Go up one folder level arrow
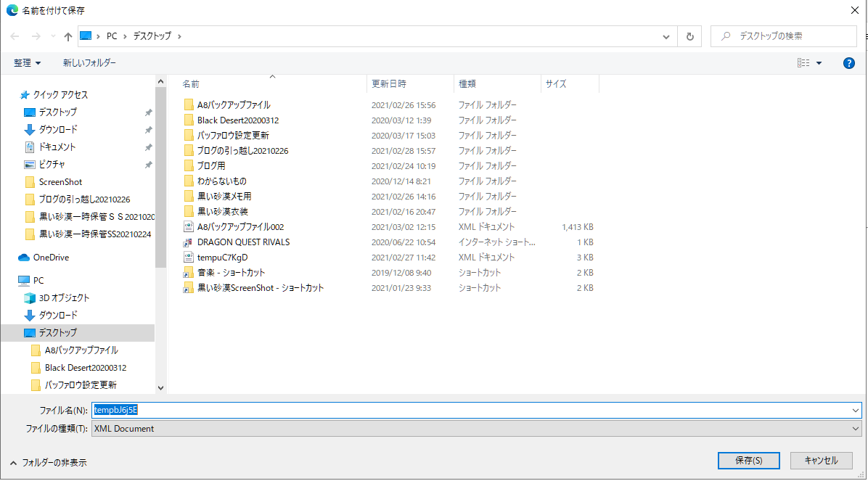This screenshot has width=868, height=481. pos(68,36)
